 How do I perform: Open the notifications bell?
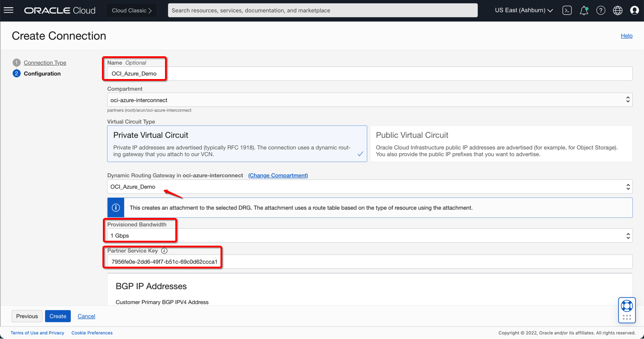point(584,10)
